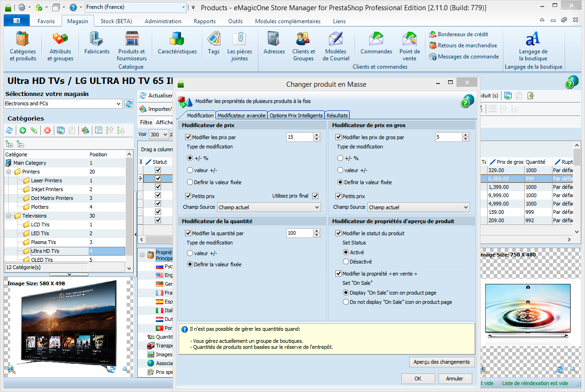Click Aperçu des changements button
This screenshot has height=392, width=585.
coord(442,362)
